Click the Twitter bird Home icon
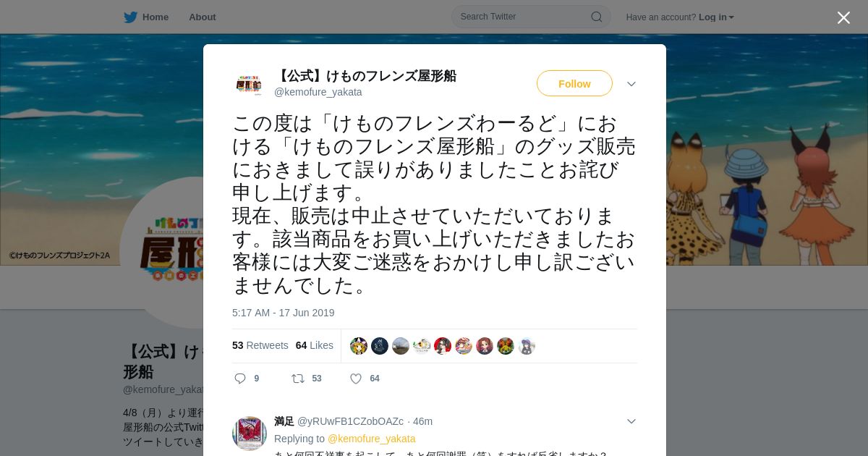The height and width of the screenshot is (456, 868). pos(130,17)
